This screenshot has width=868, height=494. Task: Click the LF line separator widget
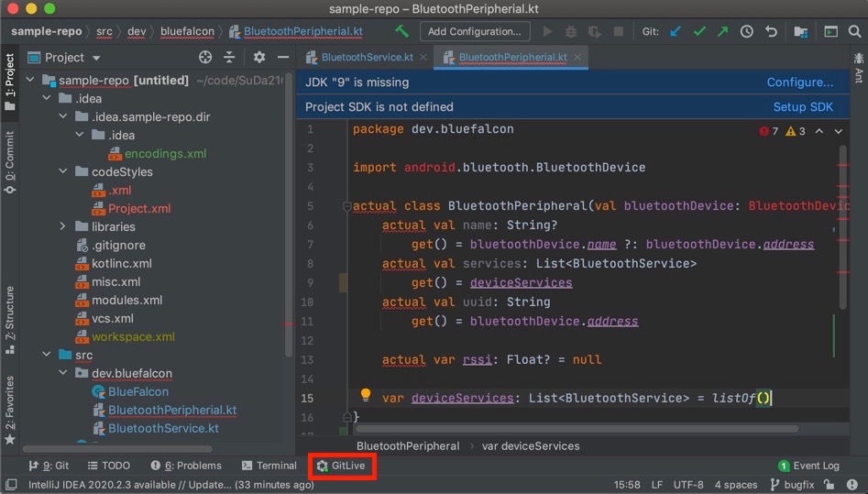(x=657, y=485)
